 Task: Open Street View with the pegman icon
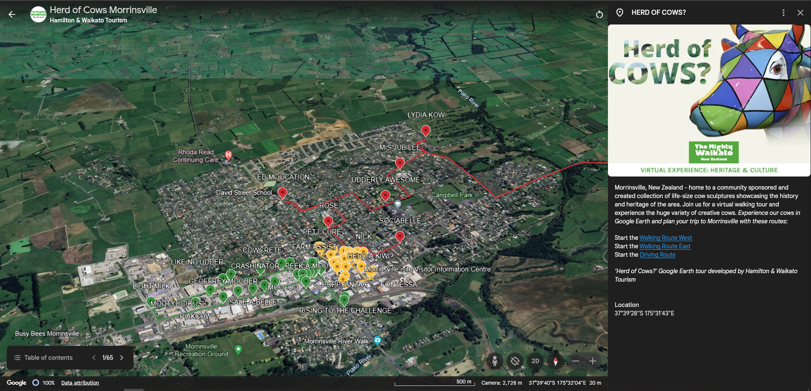[x=495, y=360]
